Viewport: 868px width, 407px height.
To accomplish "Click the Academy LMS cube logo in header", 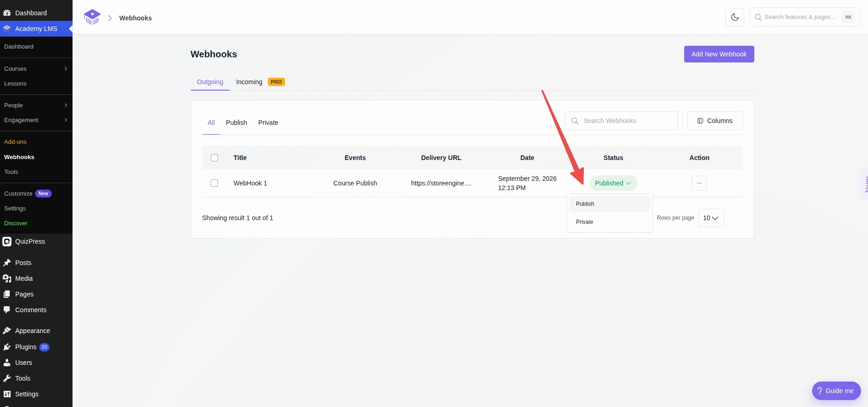I will click(x=92, y=17).
